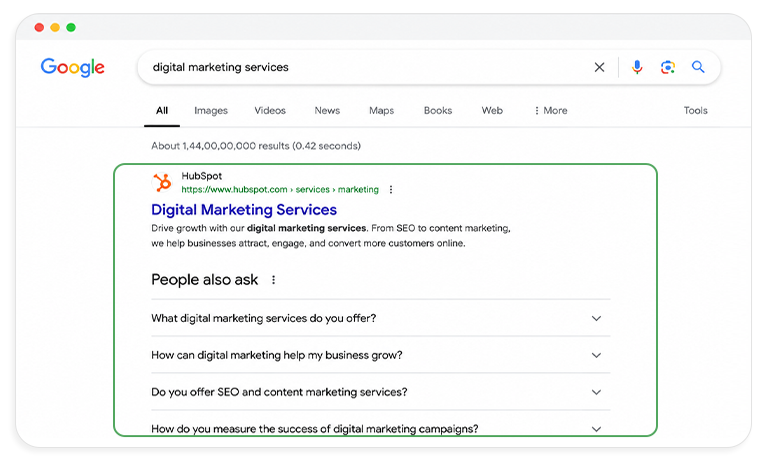Click the HubSpot site name
The height and width of the screenshot is (462, 768).
coord(202,176)
